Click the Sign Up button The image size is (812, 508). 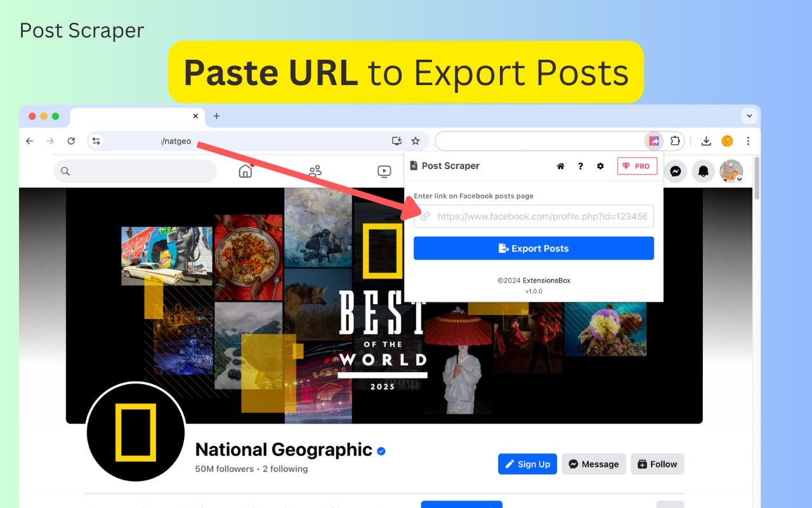coord(527,464)
